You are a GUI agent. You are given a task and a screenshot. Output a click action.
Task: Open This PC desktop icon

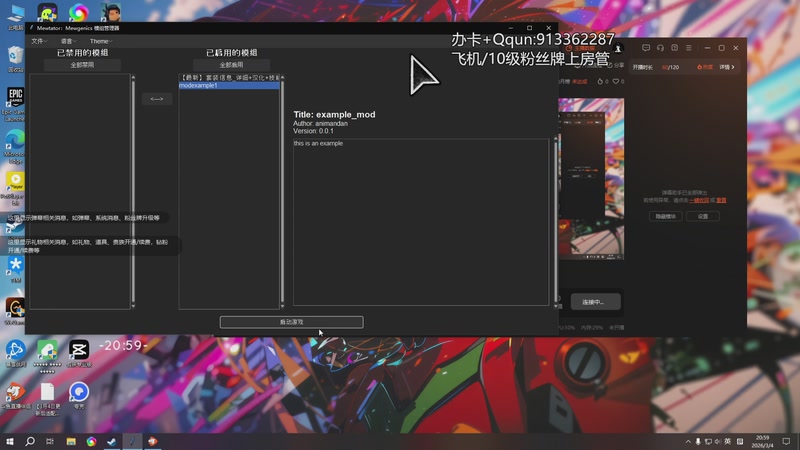tap(15, 16)
